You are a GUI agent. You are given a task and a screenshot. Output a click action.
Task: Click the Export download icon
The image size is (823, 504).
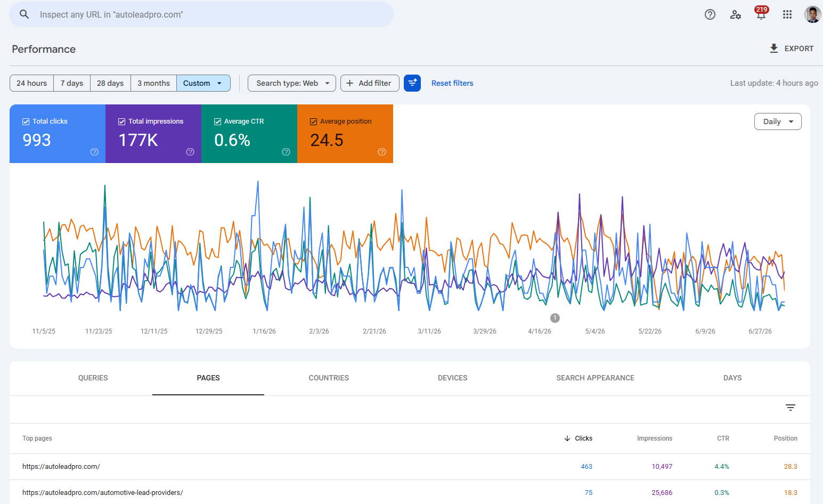[774, 48]
